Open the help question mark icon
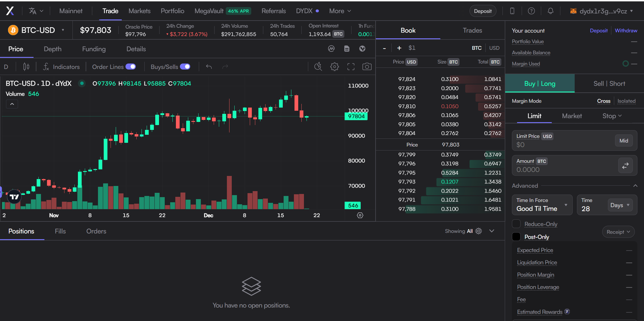644x321 pixels. coord(531,11)
